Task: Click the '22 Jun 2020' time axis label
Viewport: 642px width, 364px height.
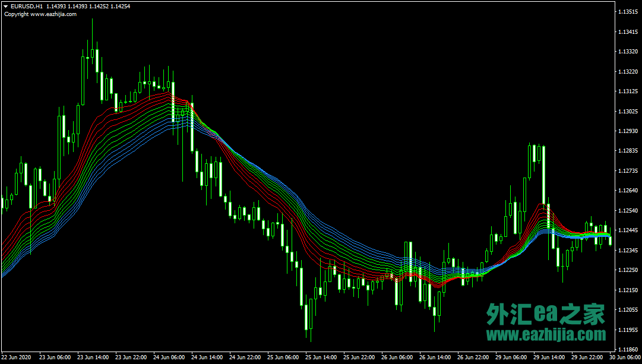Action: pyautogui.click(x=17, y=357)
